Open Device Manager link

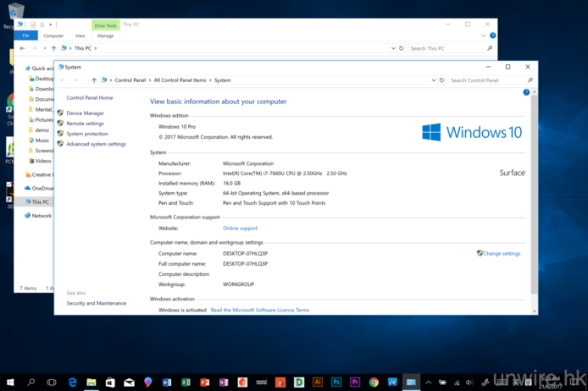(85, 113)
